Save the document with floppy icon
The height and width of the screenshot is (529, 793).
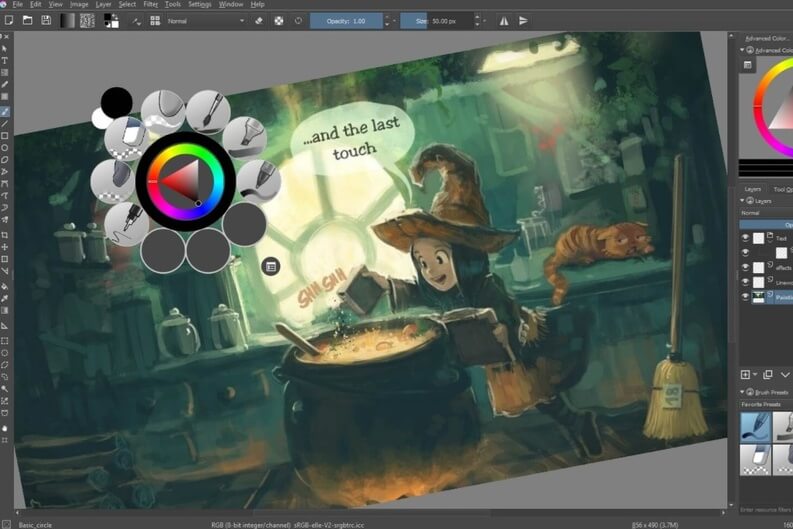[x=46, y=21]
